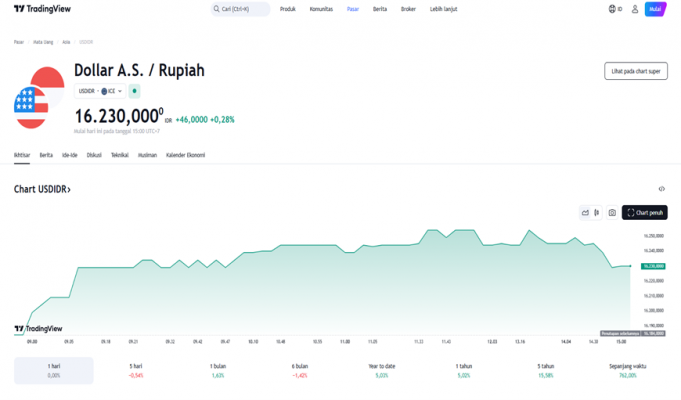Switch chart to candlestick style
This screenshot has width=681, height=400.
(598, 213)
